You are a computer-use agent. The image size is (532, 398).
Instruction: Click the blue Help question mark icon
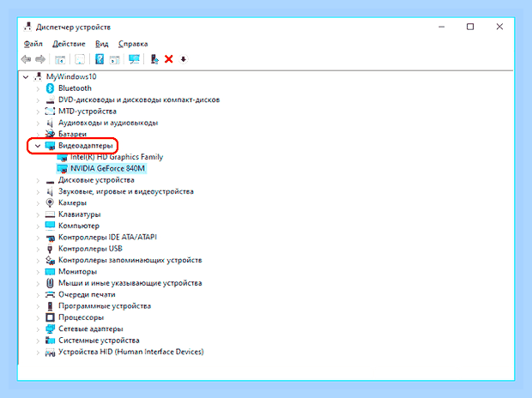point(99,59)
